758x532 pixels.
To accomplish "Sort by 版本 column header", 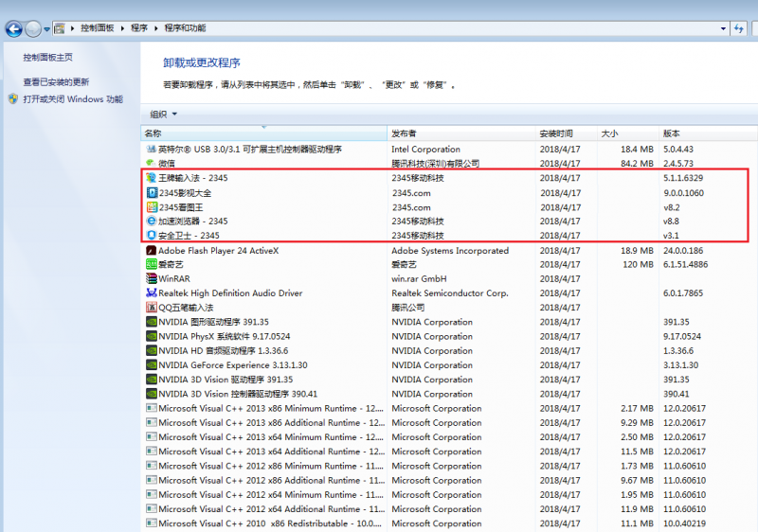I will click(708, 133).
